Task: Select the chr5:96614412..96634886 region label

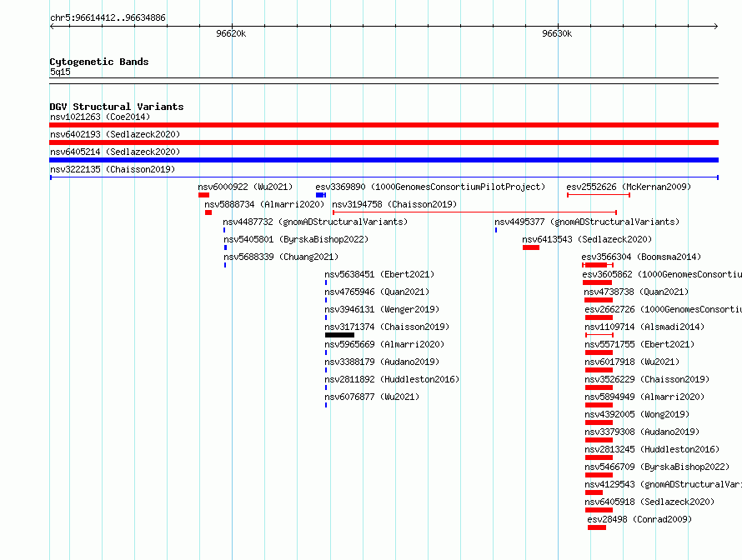Action: point(108,18)
